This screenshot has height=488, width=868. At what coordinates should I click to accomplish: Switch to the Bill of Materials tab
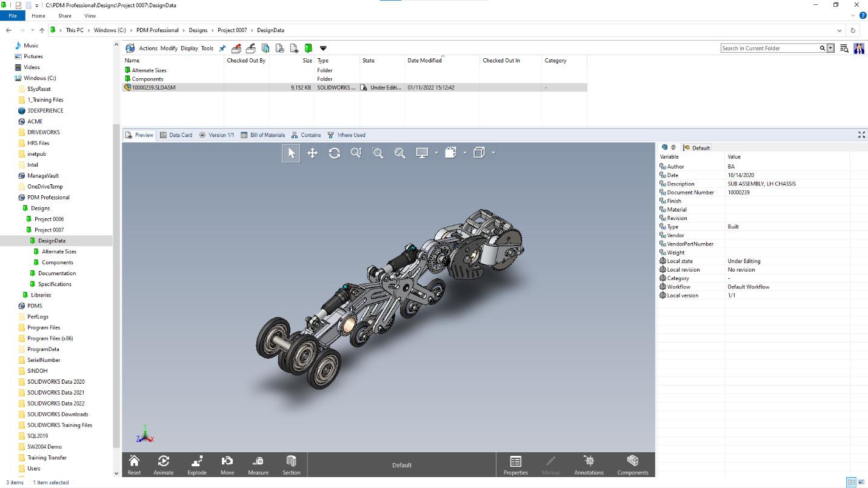pyautogui.click(x=263, y=135)
